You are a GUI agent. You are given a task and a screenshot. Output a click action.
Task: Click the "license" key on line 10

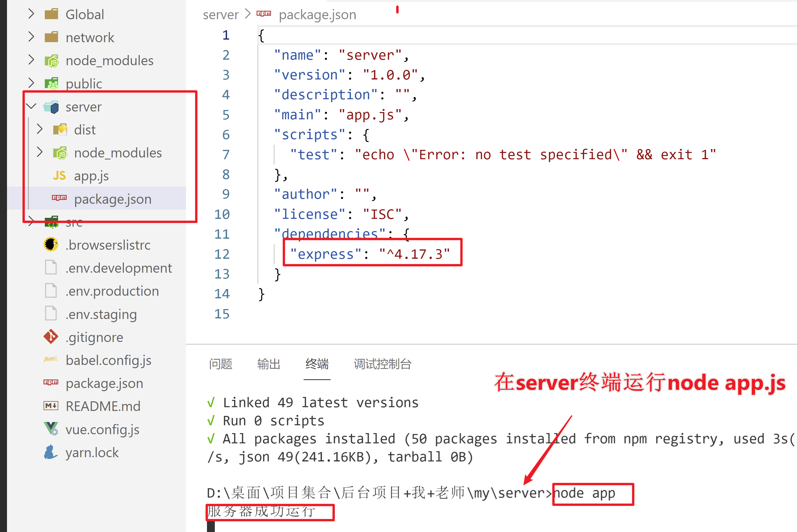point(309,214)
